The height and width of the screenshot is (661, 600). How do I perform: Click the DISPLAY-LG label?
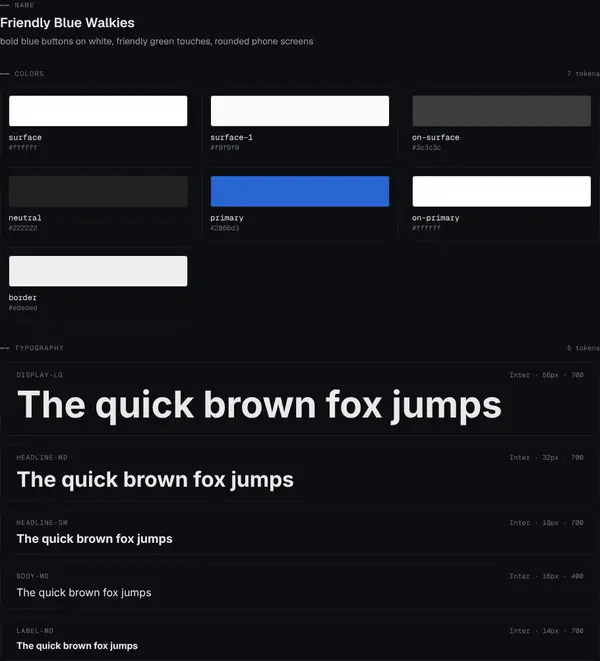point(40,375)
